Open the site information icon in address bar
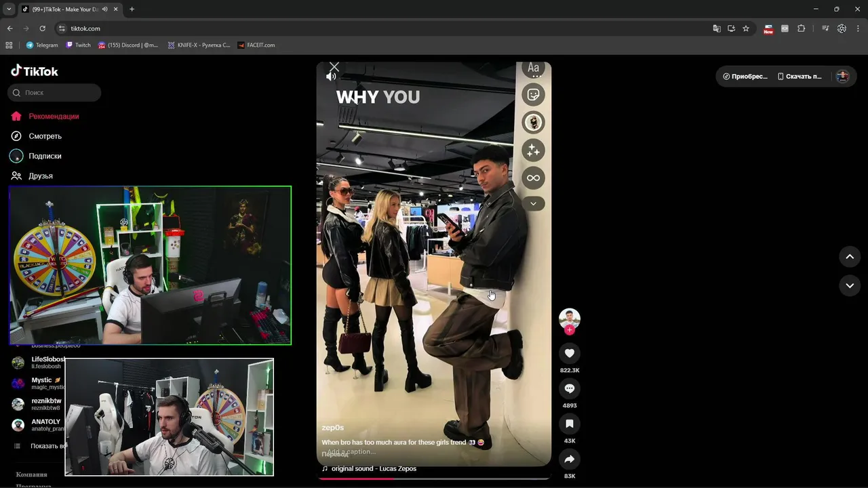 click(62, 28)
